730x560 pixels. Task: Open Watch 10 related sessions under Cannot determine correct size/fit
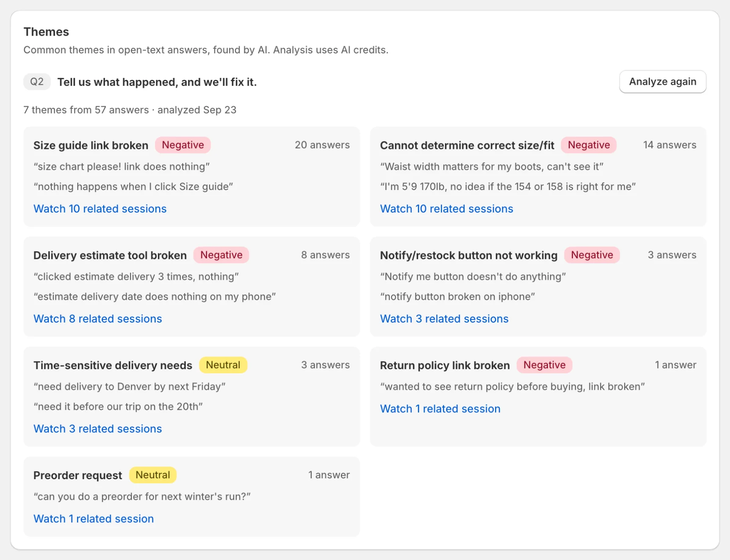446,209
